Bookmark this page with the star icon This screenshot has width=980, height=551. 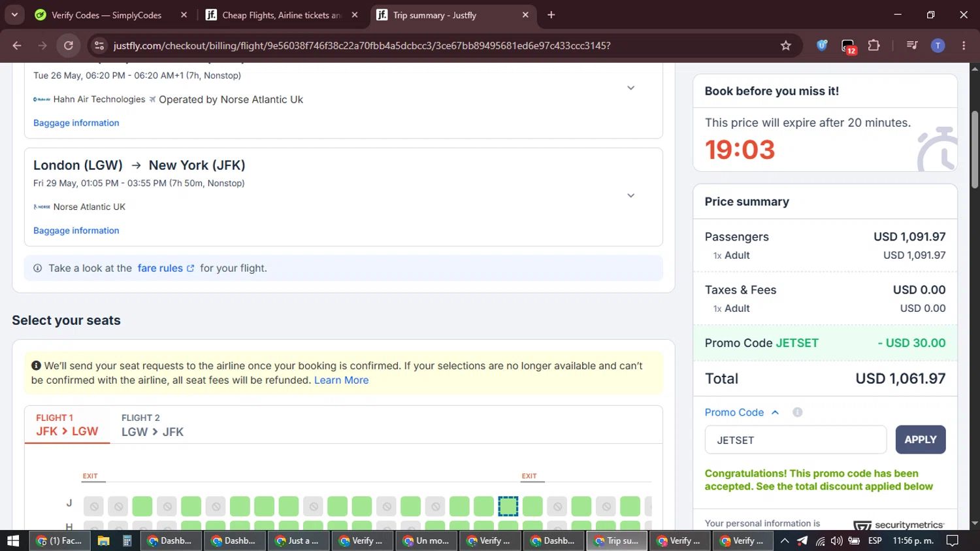coord(786,45)
